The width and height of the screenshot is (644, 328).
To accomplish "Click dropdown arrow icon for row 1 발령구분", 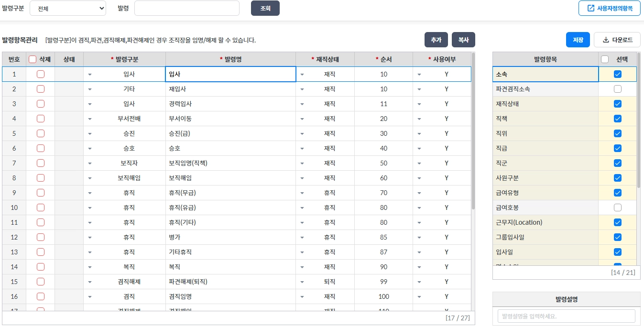I will 90,75.
